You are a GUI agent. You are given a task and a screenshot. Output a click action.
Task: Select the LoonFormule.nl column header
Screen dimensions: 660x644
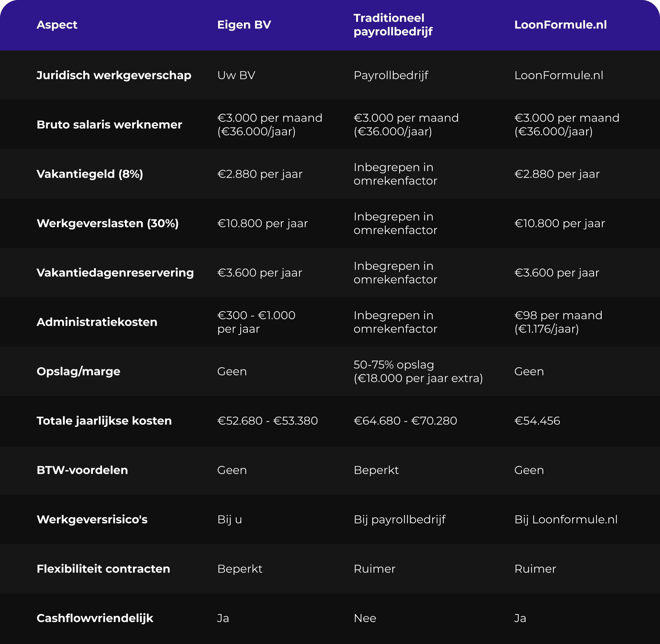[x=560, y=25]
